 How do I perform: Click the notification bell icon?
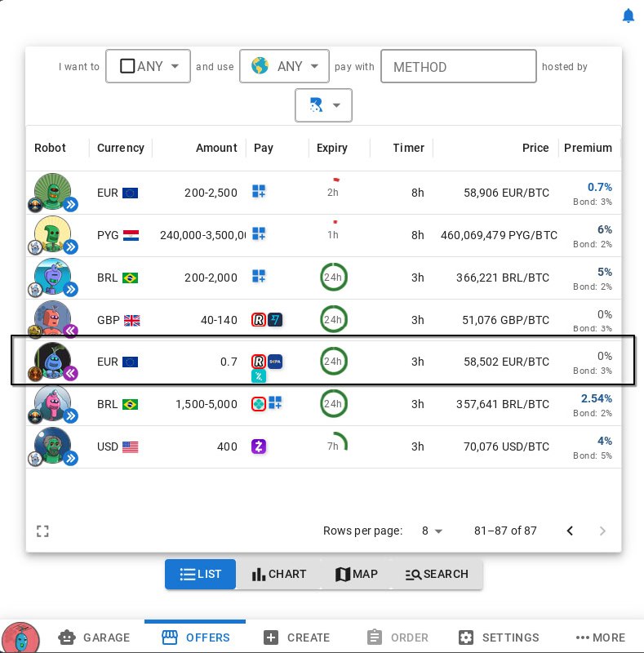pos(628,16)
